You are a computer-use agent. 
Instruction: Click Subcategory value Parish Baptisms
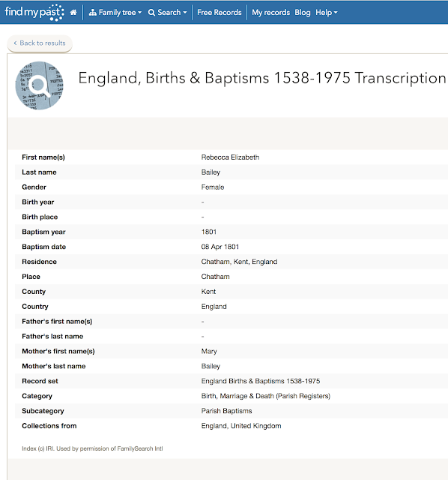pos(226,411)
